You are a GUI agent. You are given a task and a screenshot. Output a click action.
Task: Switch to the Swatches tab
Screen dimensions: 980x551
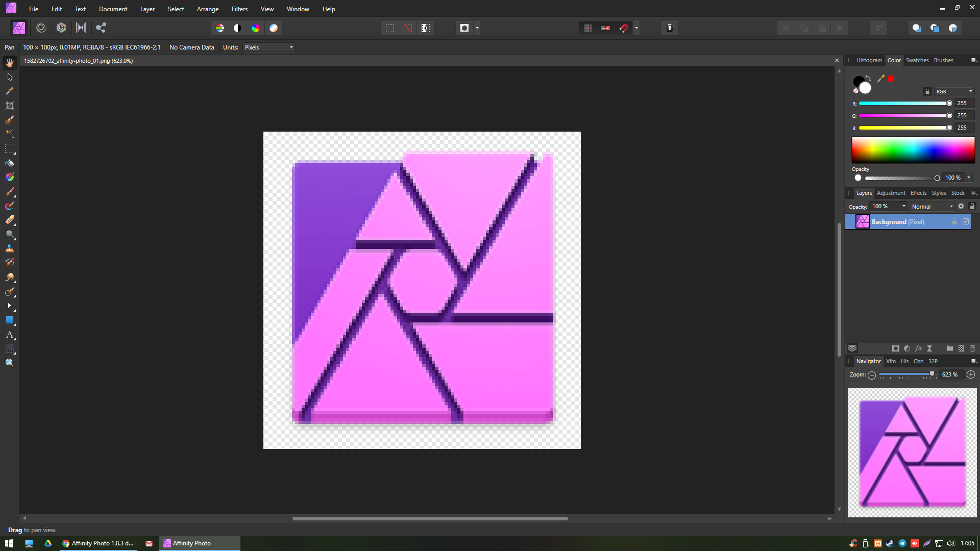917,60
